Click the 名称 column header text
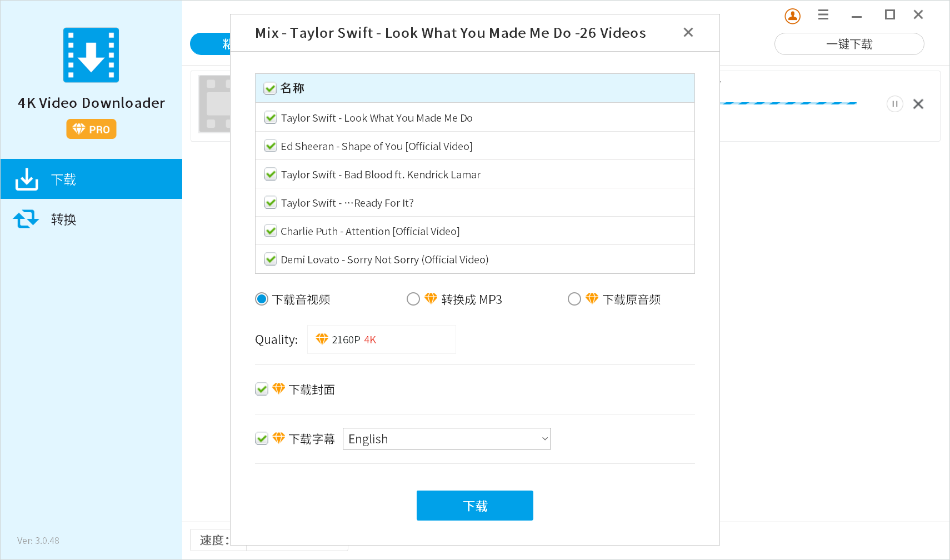 tap(292, 88)
